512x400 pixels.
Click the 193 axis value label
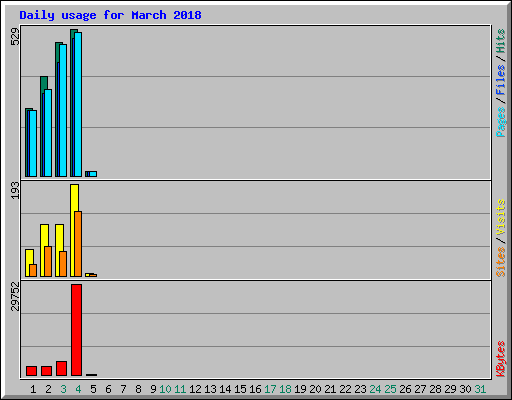click(x=15, y=190)
